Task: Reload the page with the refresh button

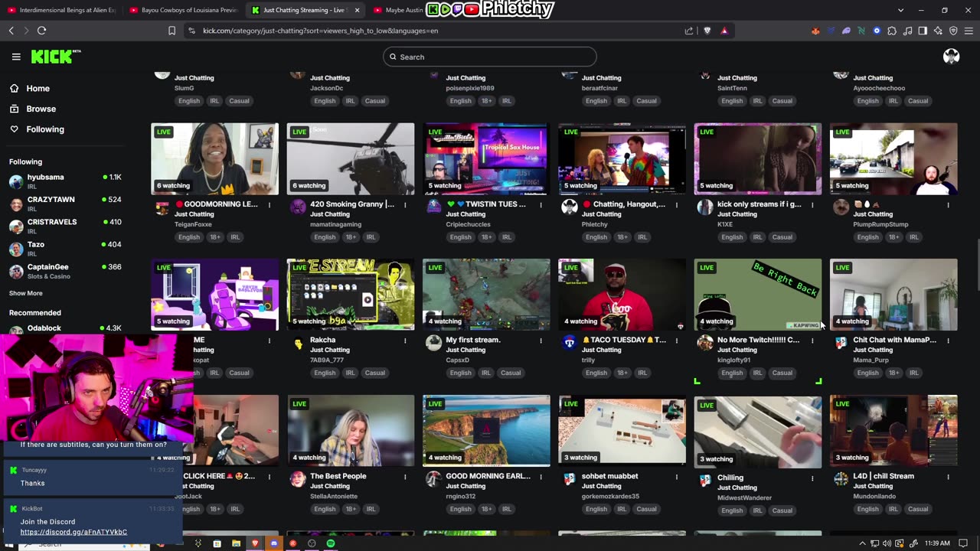Action: click(41, 31)
